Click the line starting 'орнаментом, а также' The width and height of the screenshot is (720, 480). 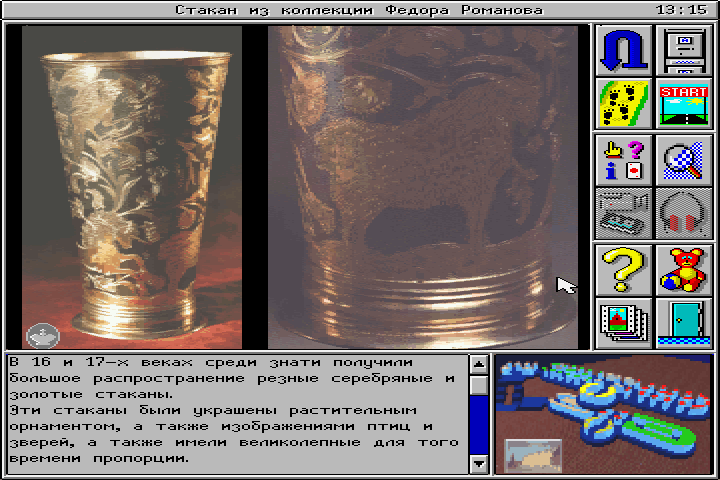click(x=221, y=426)
